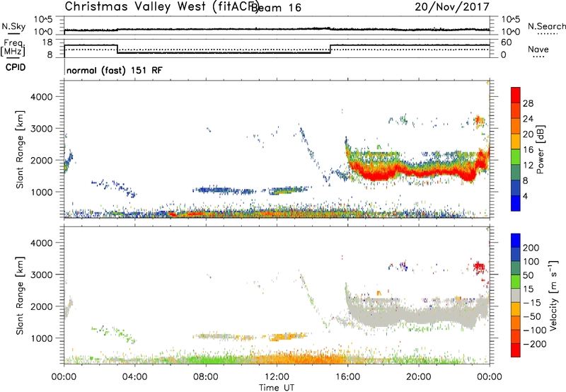The width and height of the screenshot is (566, 392).
Task: Click the "Nave" legend label
Action: click(x=538, y=49)
